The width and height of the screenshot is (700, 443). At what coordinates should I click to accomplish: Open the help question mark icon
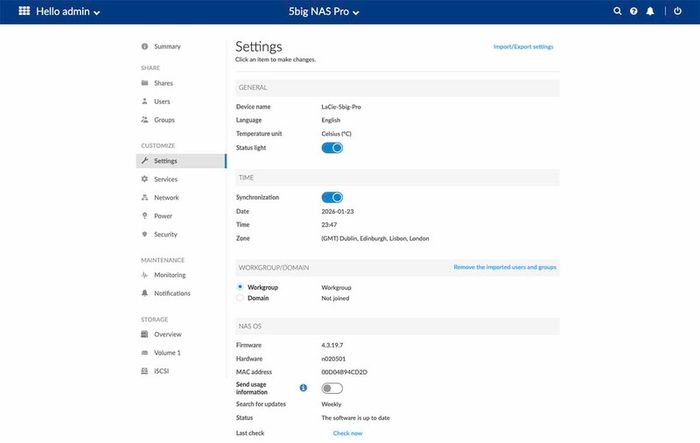pos(633,11)
